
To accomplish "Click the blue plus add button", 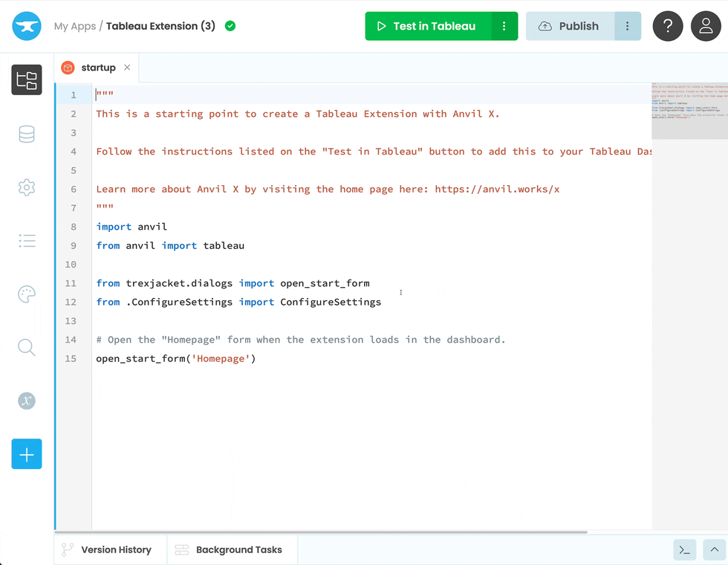I will (27, 454).
